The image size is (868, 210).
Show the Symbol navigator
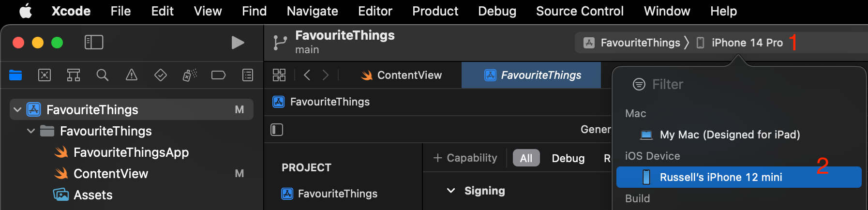[x=74, y=75]
